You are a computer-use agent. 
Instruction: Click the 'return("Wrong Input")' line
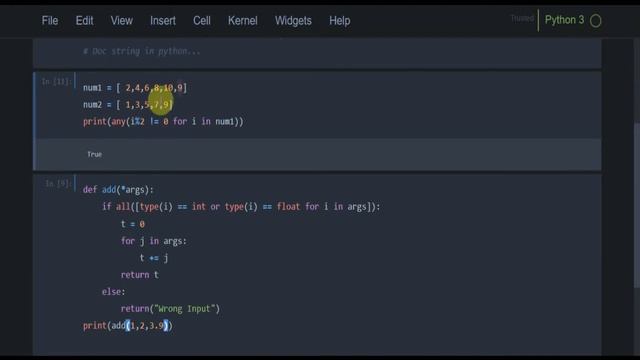pyautogui.click(x=170, y=309)
